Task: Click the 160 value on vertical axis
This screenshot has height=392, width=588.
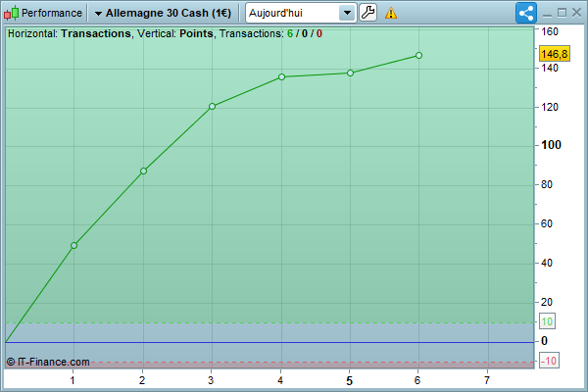Action: coord(550,32)
